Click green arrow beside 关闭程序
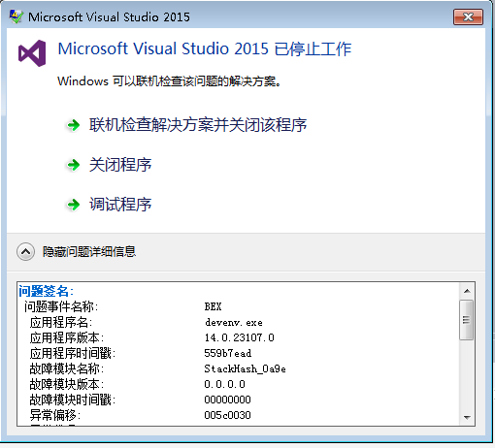Screen dimensions: 495x448 point(74,165)
